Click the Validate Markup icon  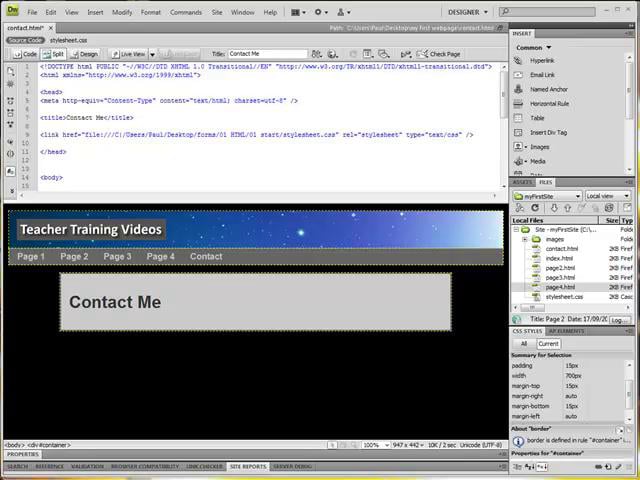point(406,54)
